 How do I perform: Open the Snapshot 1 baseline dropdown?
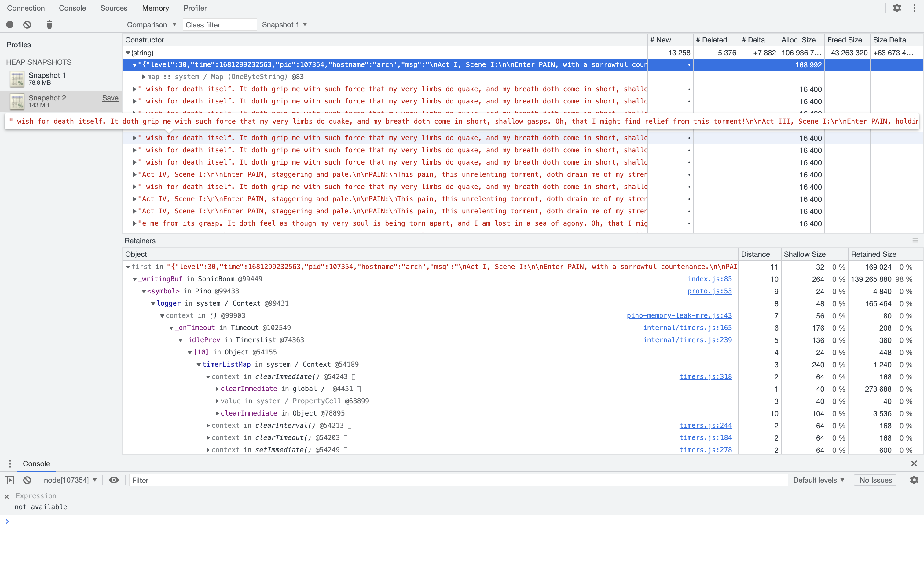point(284,24)
